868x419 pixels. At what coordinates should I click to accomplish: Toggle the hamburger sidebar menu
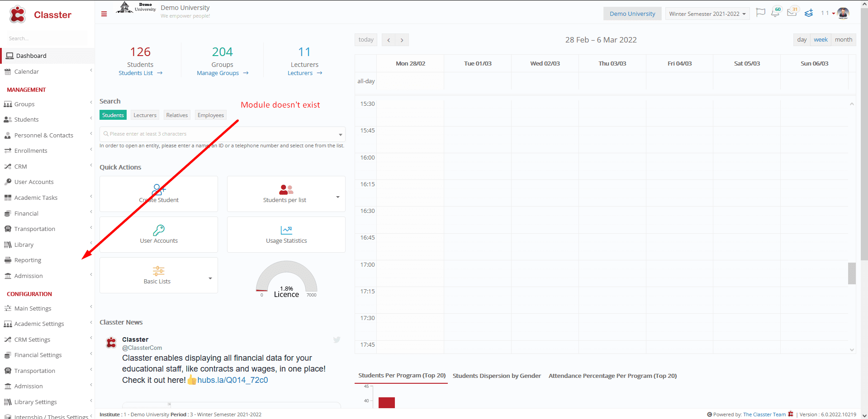tap(104, 14)
